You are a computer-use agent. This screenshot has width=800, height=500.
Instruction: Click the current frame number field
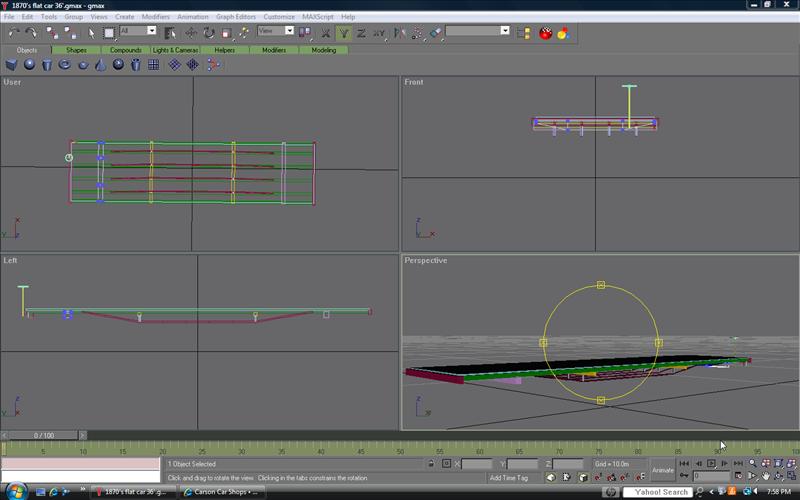pos(711,476)
